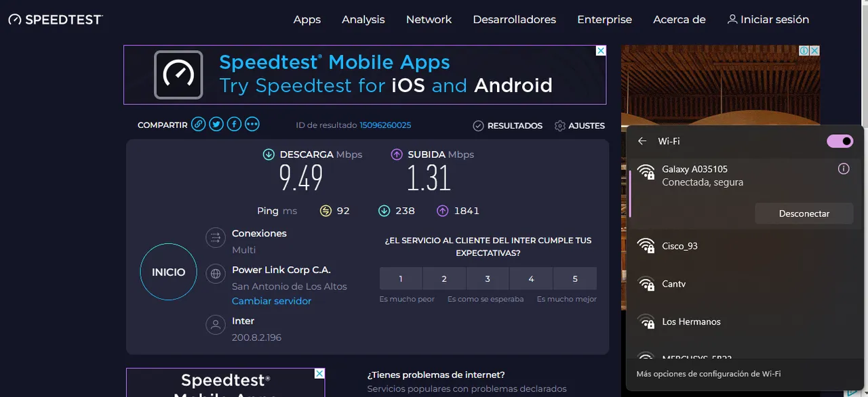The image size is (868, 397).
Task: Click the server globe icon
Action: pos(216,274)
